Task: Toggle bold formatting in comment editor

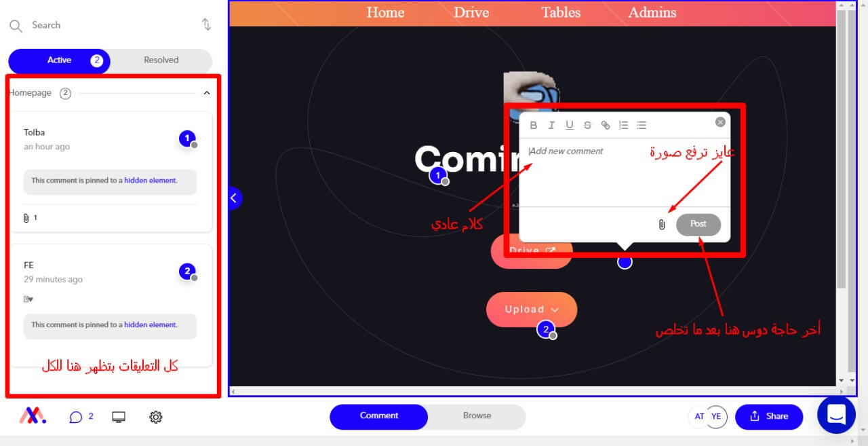Action: click(534, 125)
